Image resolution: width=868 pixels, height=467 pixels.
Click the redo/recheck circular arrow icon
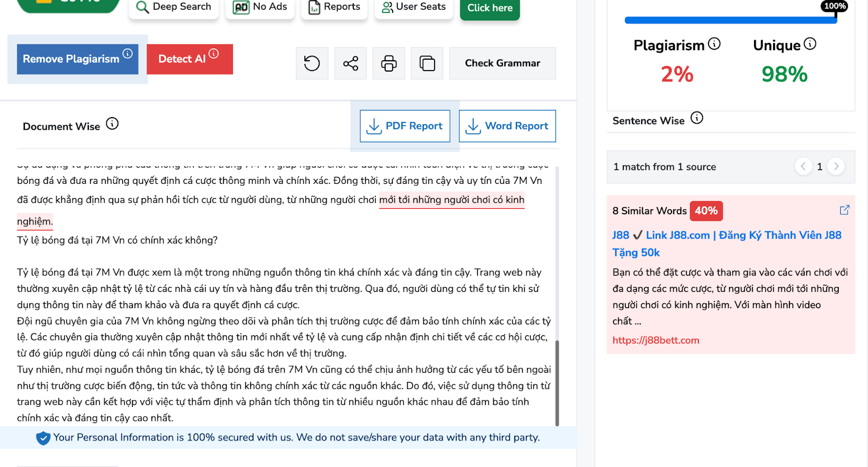click(x=312, y=63)
